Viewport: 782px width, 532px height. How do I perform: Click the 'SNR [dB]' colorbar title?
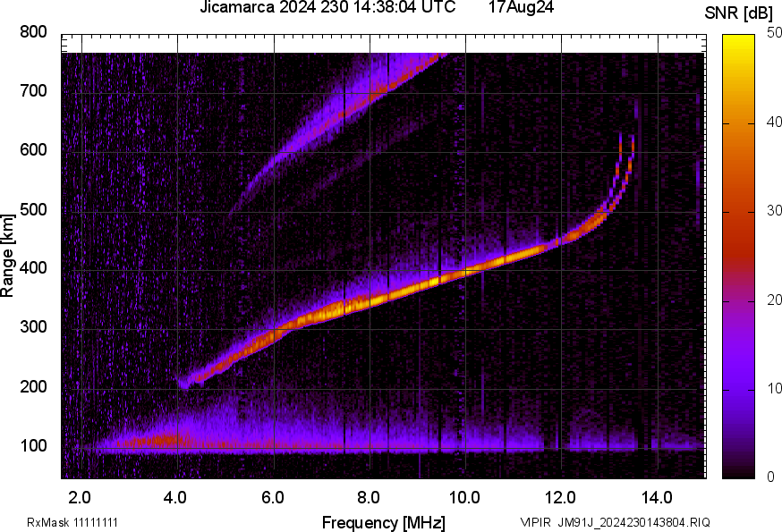(x=738, y=13)
